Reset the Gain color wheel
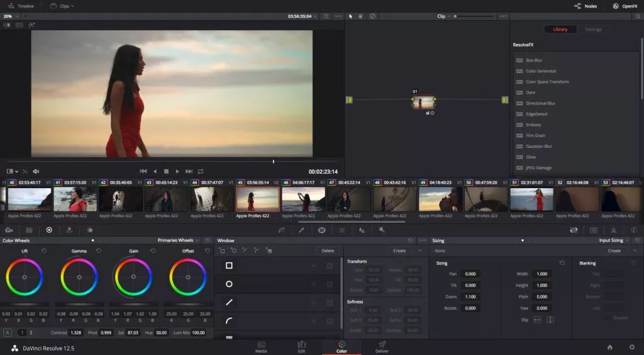 tap(152, 251)
